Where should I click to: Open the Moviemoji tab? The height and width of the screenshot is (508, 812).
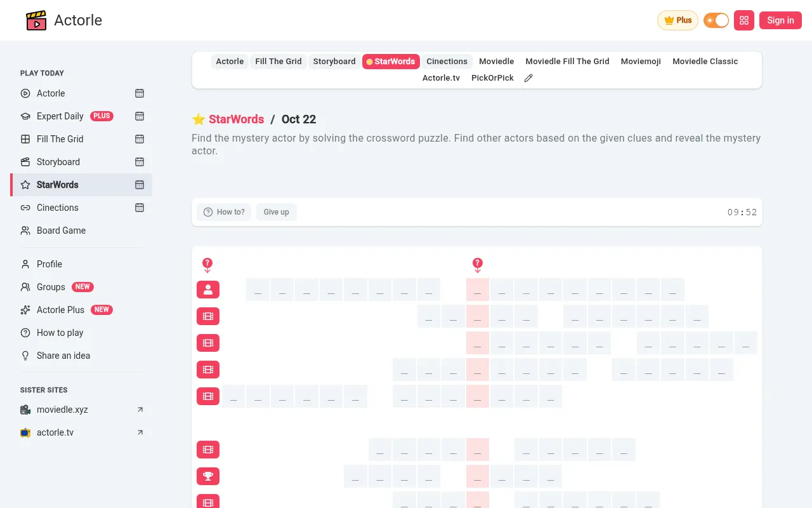[641, 62]
